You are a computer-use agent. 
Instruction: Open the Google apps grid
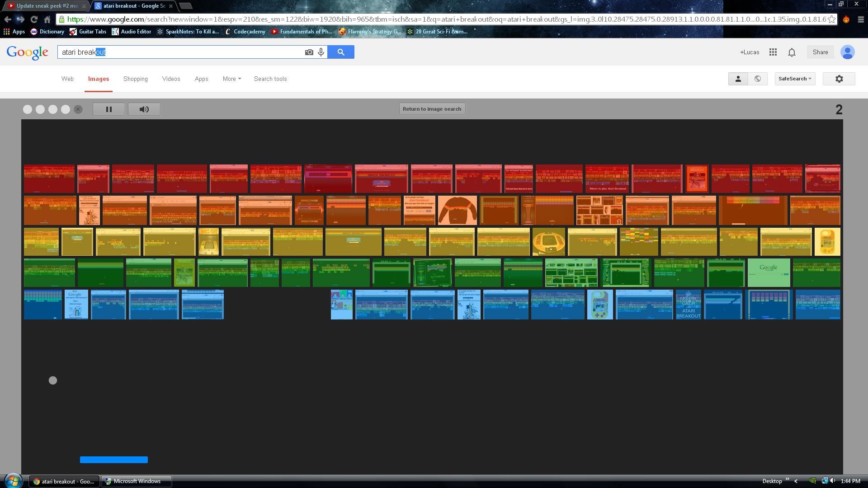[773, 52]
